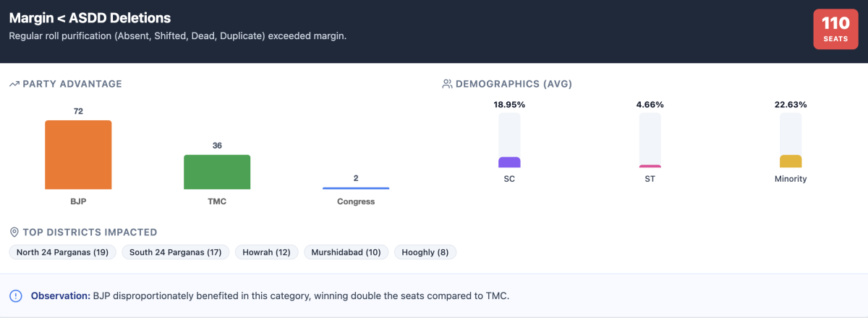Pick the Murshidabad (10) district chip
This screenshot has width=868, height=318.
coord(346,252)
